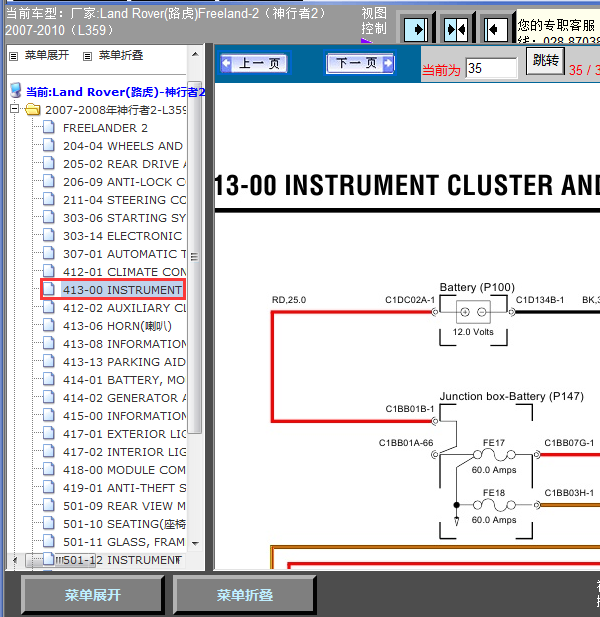Screen dimensions: 600x617
Task: Click connector label C1DC02A-1
Action: point(410,300)
